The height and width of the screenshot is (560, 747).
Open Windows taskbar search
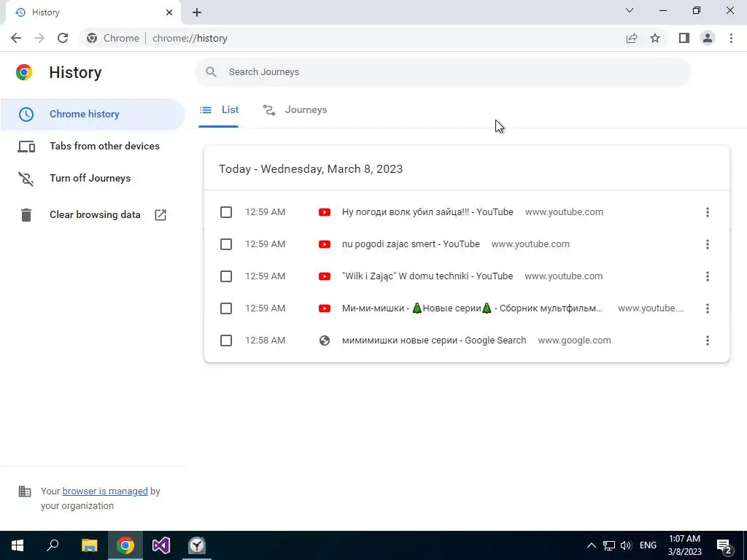click(53, 545)
